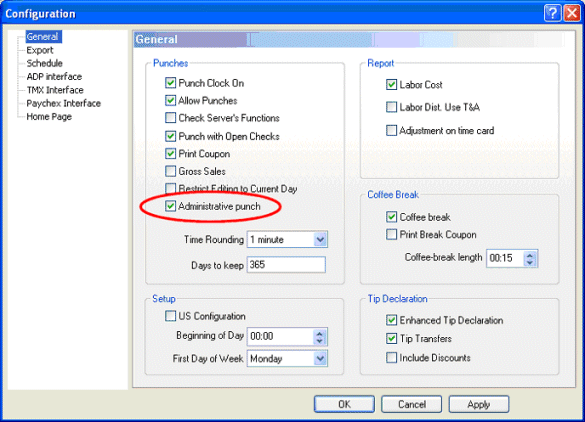This screenshot has height=422, width=585.
Task: Select Paychex Interface in the sidebar
Action: (x=63, y=103)
